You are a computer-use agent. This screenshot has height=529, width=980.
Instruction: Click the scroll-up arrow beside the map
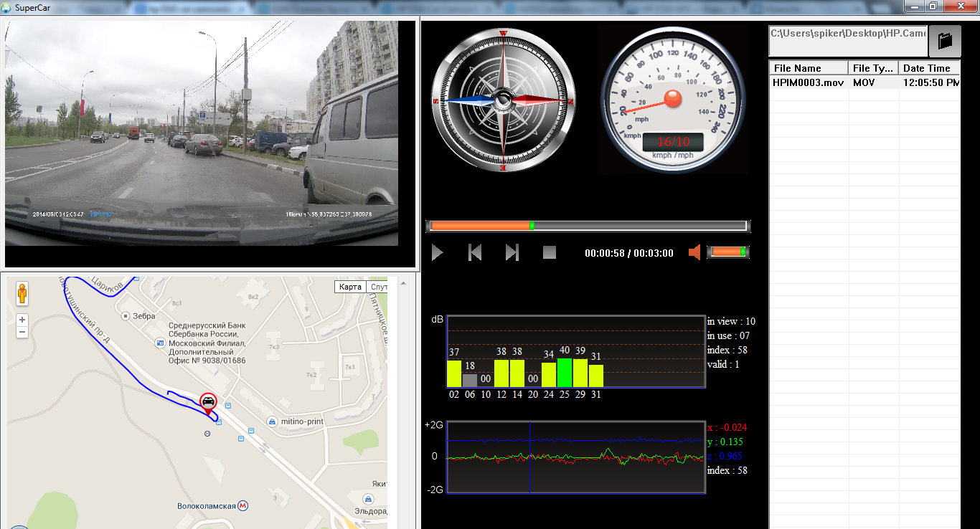pos(402,282)
